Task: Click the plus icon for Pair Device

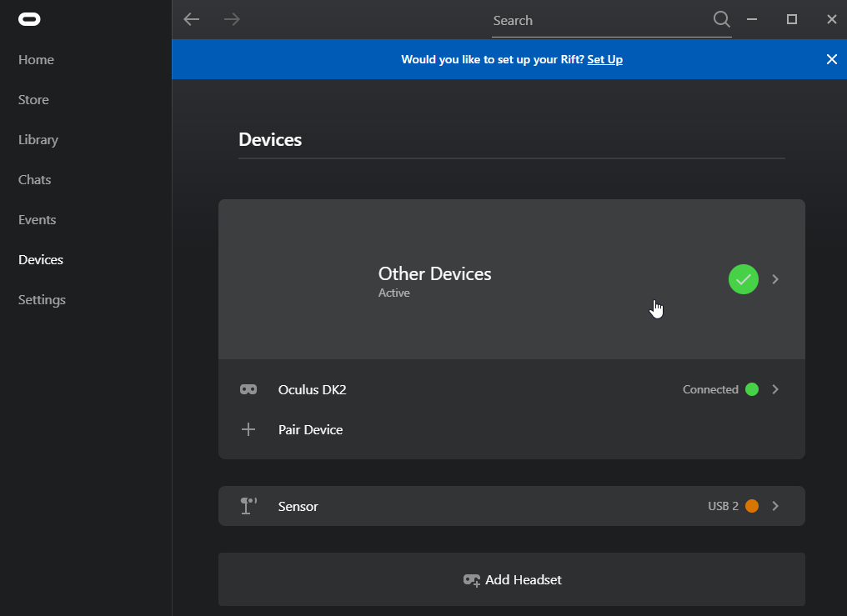Action: coord(248,430)
